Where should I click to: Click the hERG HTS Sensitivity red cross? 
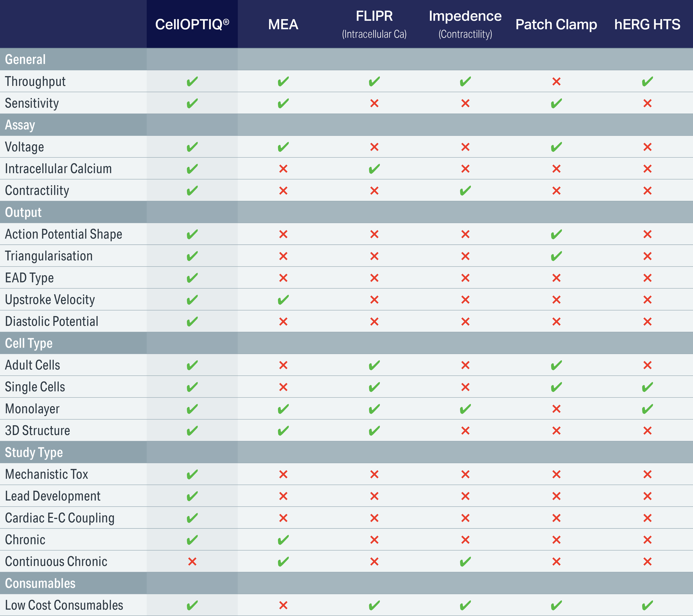[x=648, y=103]
